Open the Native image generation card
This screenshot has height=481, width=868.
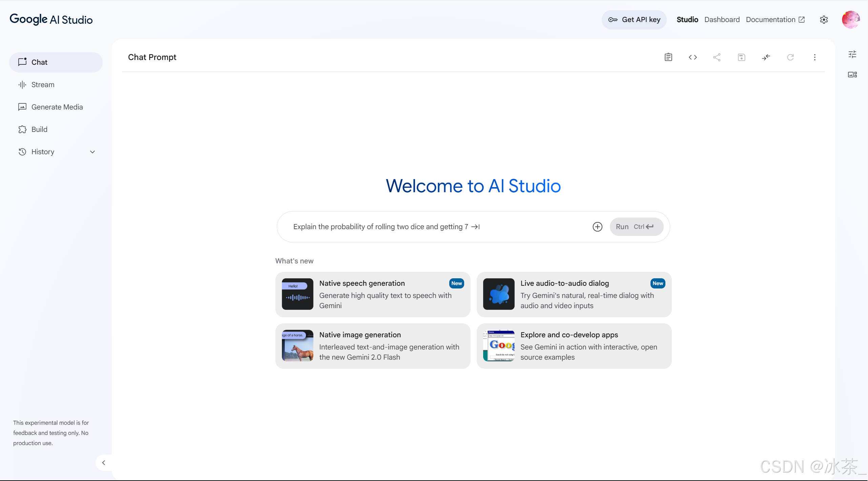point(373,346)
